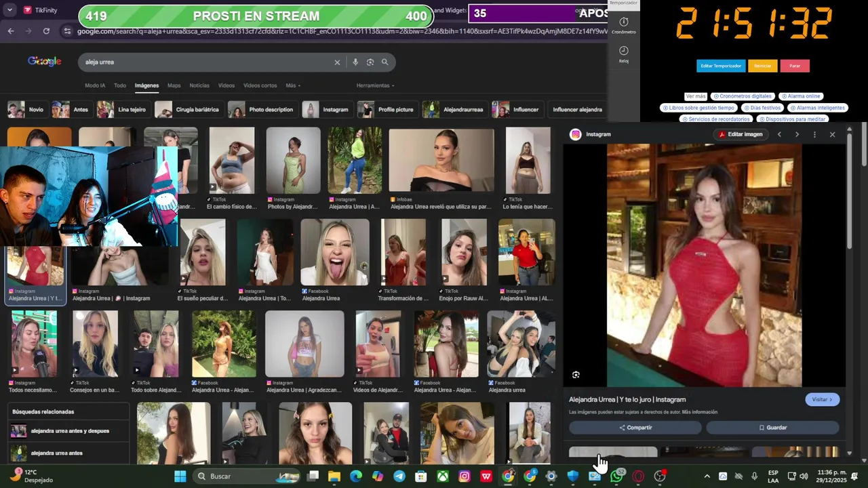This screenshot has width=868, height=488.
Task: Click the Guardar button
Action: [x=773, y=428]
